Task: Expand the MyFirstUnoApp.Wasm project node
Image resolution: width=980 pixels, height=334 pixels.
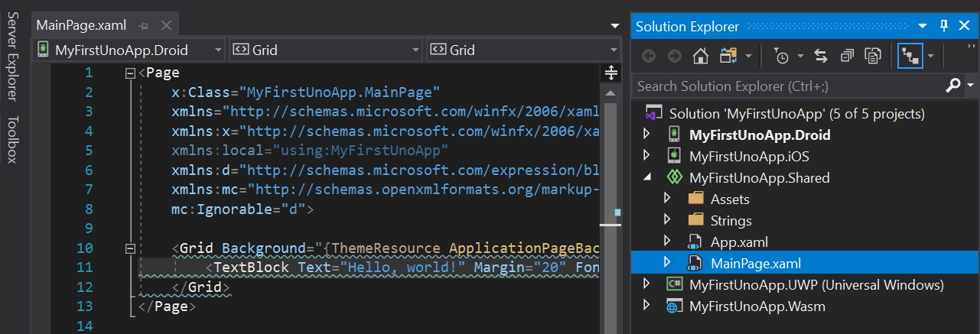Action: click(x=647, y=306)
